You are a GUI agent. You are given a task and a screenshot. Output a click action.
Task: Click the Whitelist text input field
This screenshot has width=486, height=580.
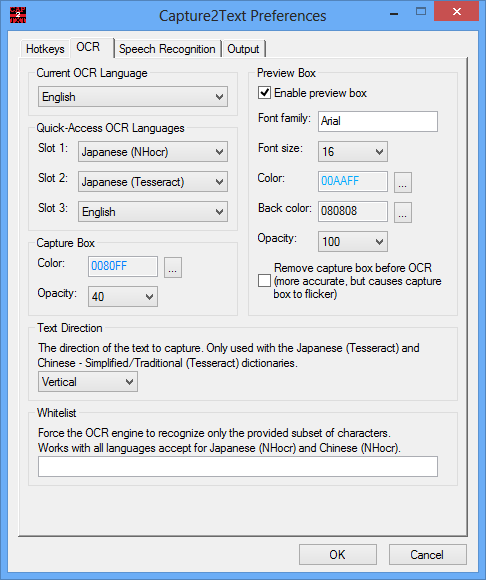click(238, 466)
